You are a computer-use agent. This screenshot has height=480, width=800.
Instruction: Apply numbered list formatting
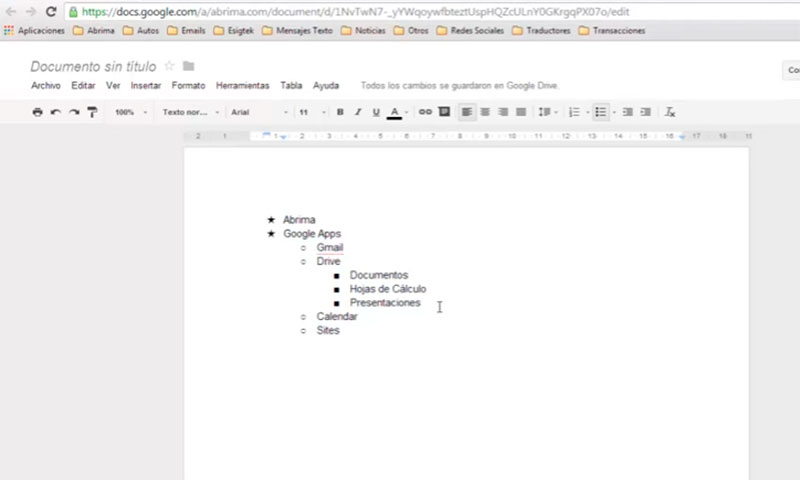pyautogui.click(x=574, y=112)
